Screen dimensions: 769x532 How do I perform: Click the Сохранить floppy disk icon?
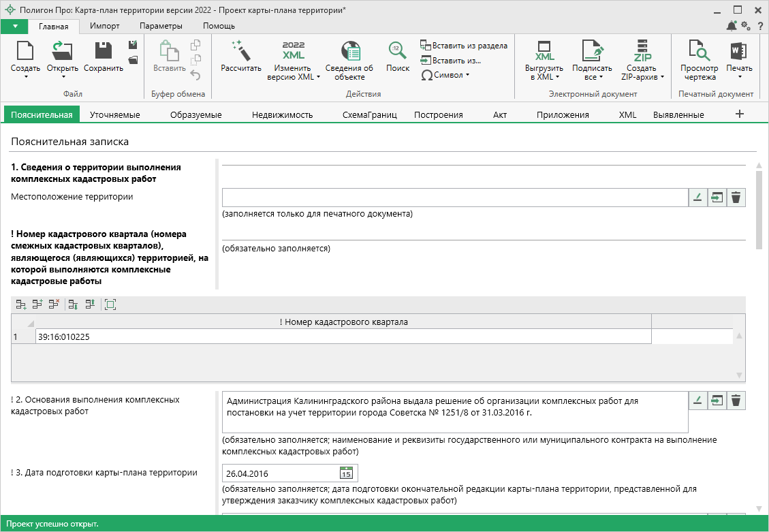[x=103, y=52]
